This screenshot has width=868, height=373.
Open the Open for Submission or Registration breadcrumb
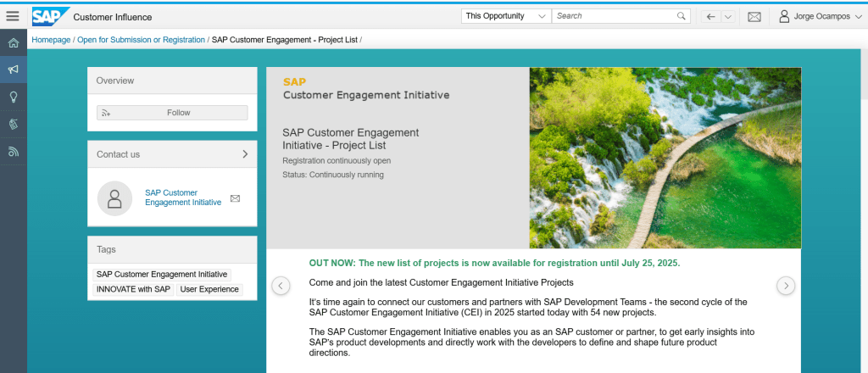141,40
